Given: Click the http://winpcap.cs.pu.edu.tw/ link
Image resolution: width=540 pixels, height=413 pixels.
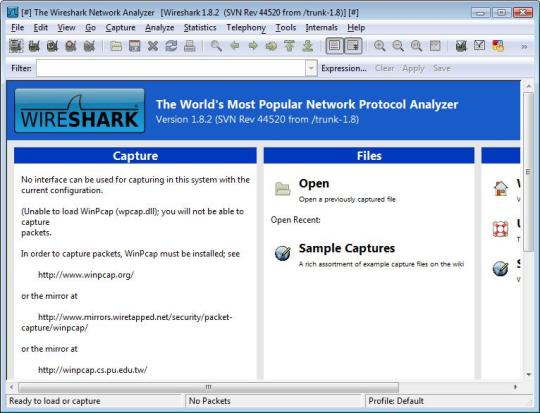Looking at the screenshot, I should pyautogui.click(x=92, y=370).
